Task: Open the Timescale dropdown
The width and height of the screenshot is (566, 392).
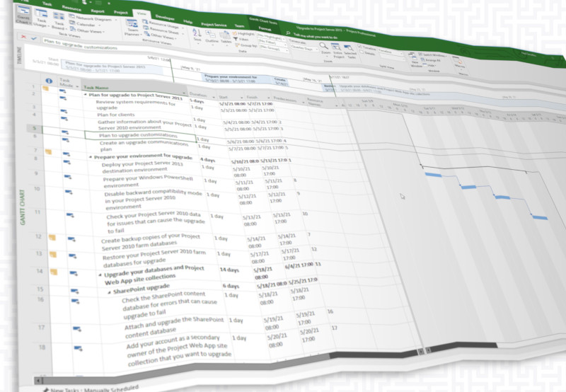Action: (304, 48)
